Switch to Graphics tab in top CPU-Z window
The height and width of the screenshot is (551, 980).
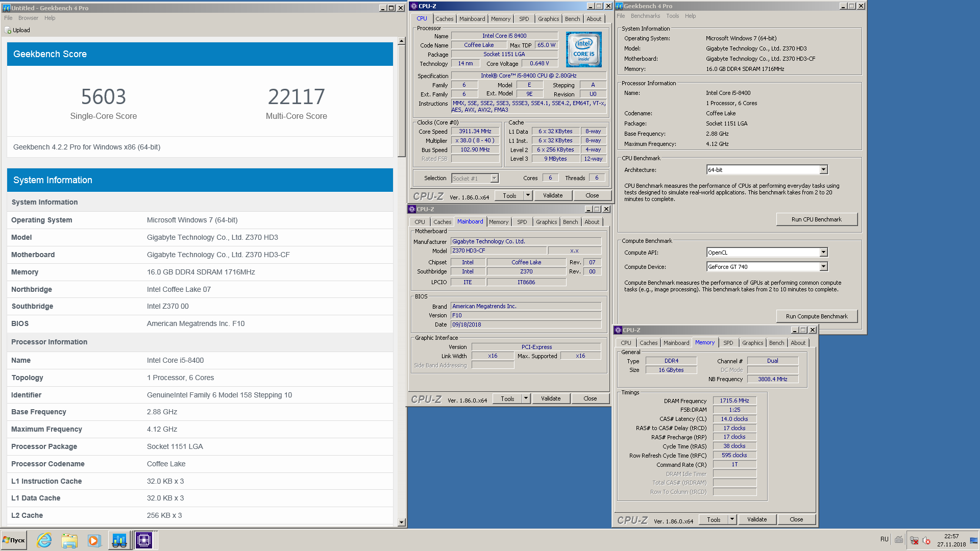(549, 19)
